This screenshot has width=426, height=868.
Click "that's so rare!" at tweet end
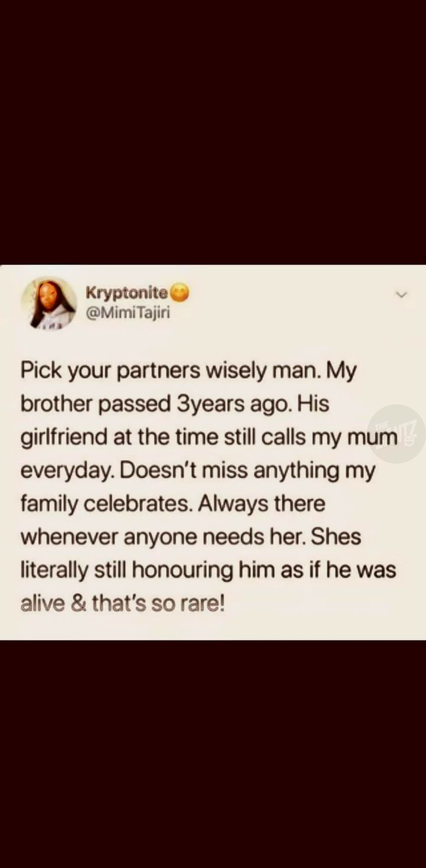click(x=159, y=604)
